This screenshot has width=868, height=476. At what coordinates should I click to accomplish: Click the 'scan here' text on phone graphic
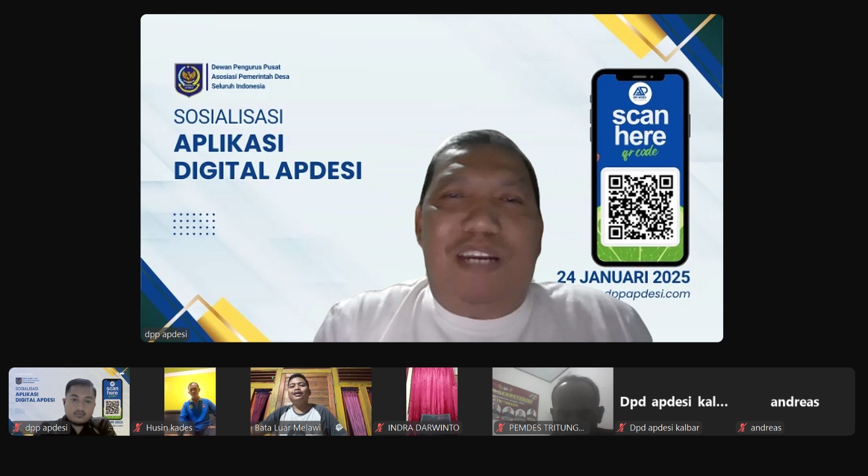pyautogui.click(x=640, y=126)
